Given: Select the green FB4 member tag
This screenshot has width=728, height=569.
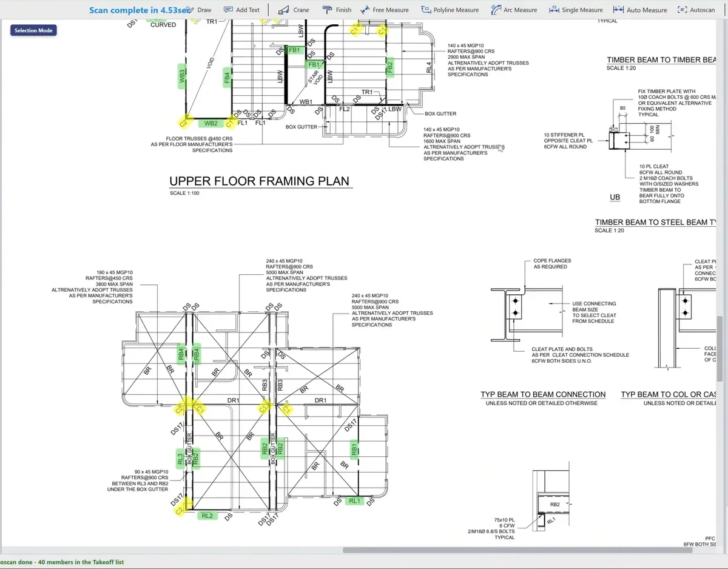Looking at the screenshot, I should 227,78.
